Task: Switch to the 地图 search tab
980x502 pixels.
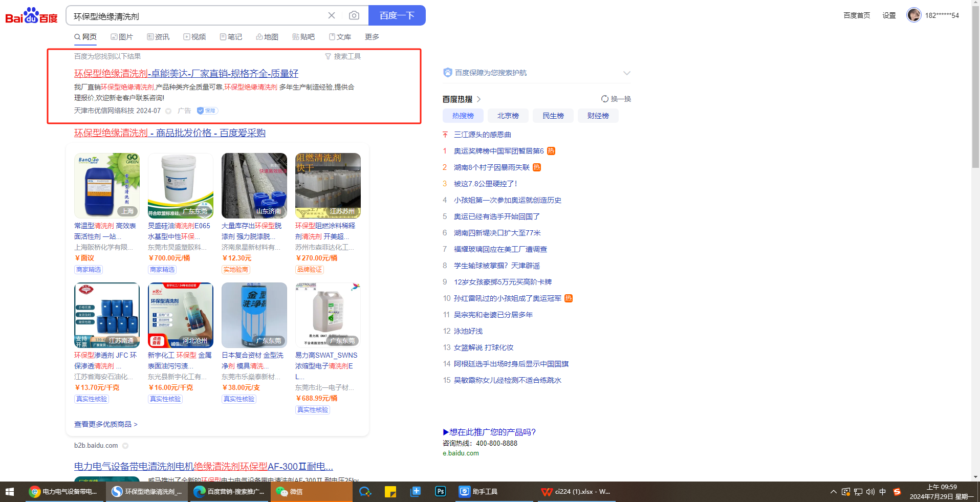Action: click(267, 37)
